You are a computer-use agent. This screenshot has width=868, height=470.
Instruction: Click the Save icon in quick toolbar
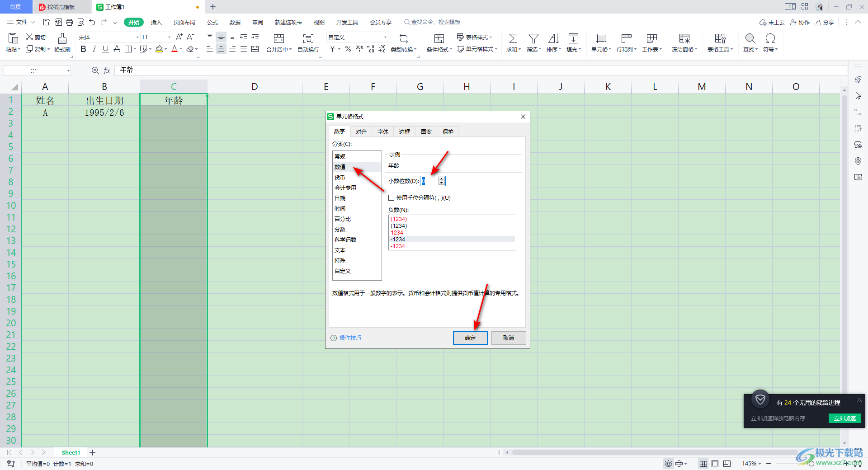click(47, 22)
